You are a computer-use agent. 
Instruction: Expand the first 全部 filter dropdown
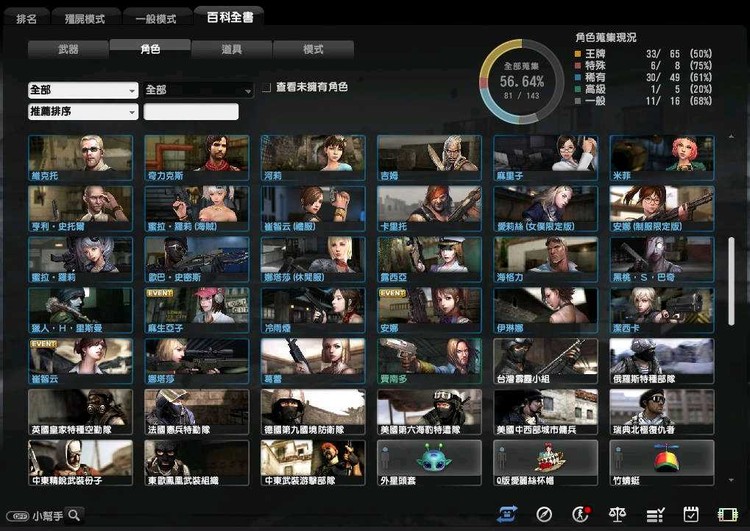(83, 90)
